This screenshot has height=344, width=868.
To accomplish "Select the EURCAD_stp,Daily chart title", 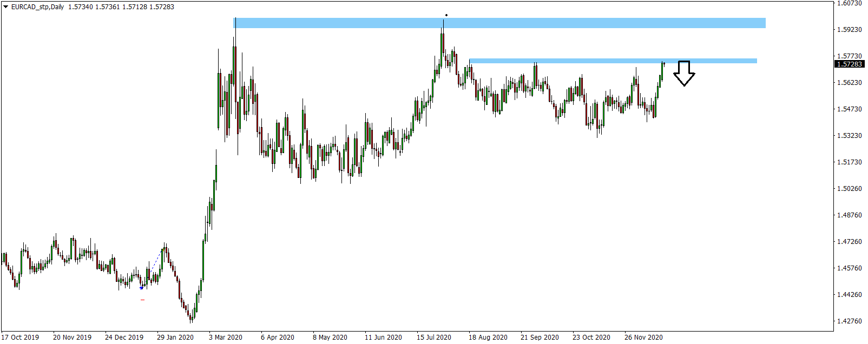I will click(x=37, y=7).
